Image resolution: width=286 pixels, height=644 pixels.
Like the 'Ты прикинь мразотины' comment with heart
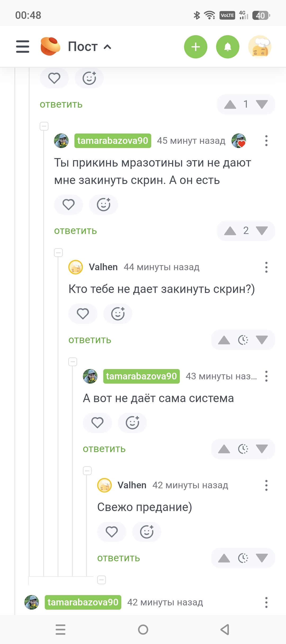69,205
